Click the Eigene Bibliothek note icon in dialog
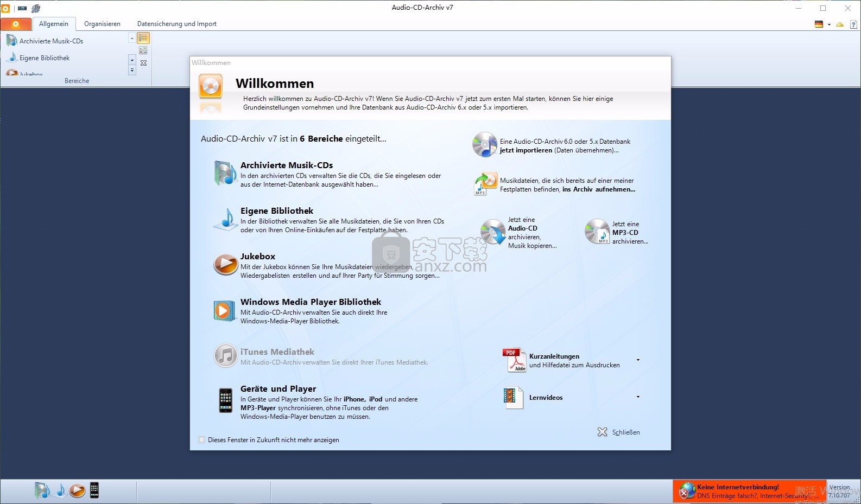This screenshot has width=861, height=504. tap(225, 219)
